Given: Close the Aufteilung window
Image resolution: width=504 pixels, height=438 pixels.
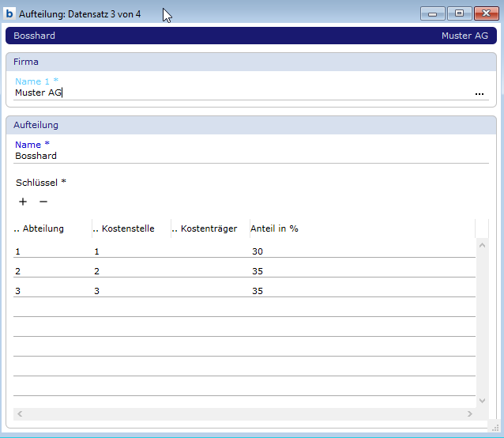Looking at the screenshot, I should pos(483,13).
